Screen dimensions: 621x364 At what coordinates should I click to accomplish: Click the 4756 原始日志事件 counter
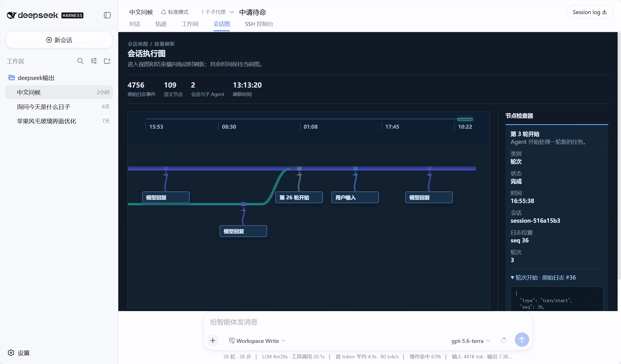(141, 89)
